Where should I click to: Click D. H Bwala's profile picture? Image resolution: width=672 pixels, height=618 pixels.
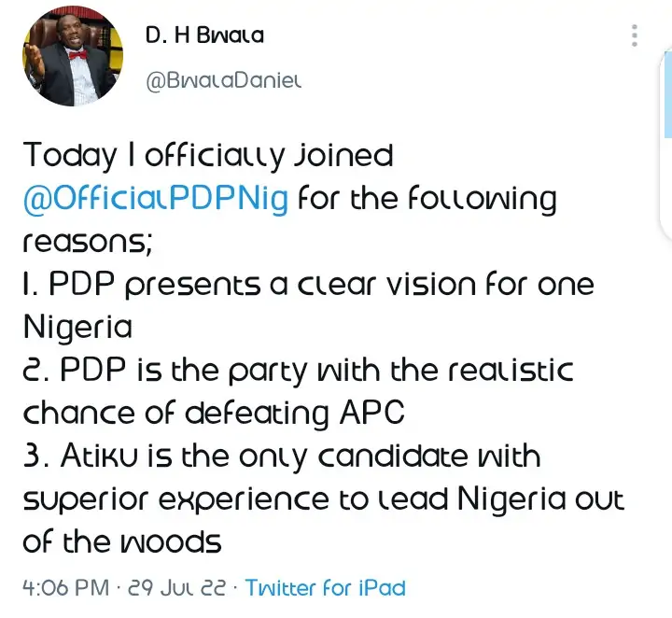click(x=72, y=60)
